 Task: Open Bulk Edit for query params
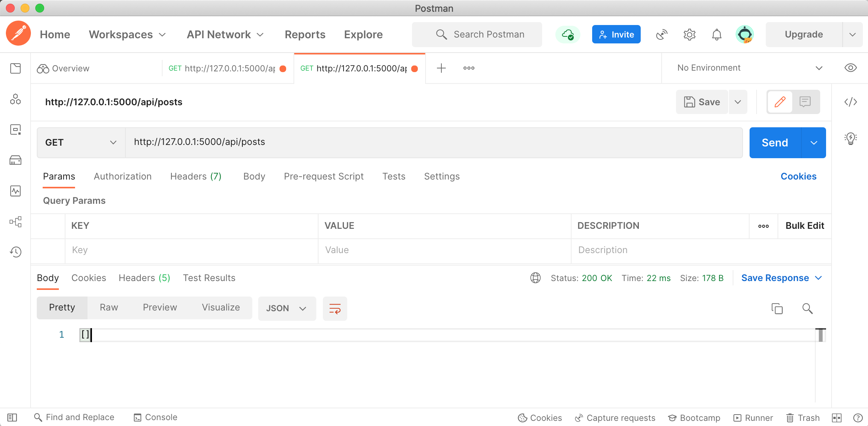[805, 226]
